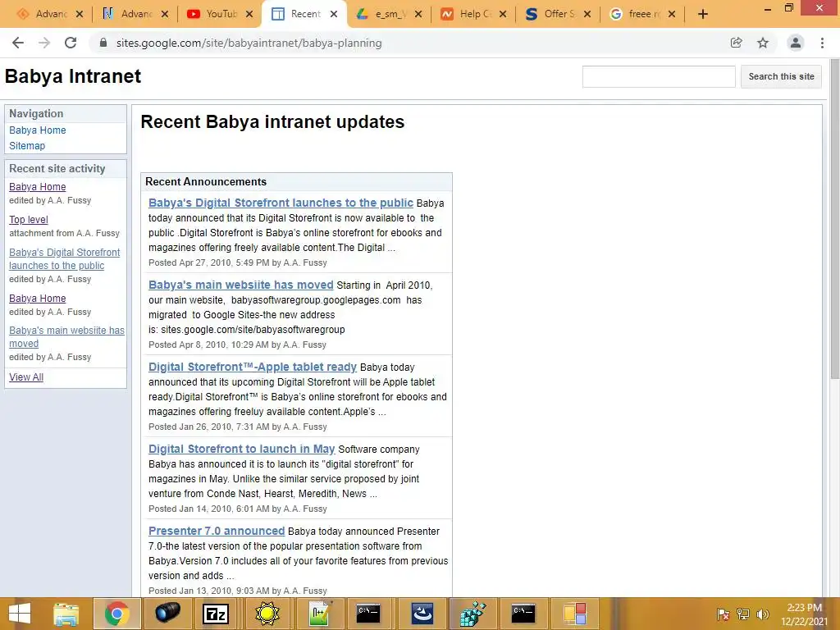
Task: Click the address bar URL
Action: coord(249,43)
